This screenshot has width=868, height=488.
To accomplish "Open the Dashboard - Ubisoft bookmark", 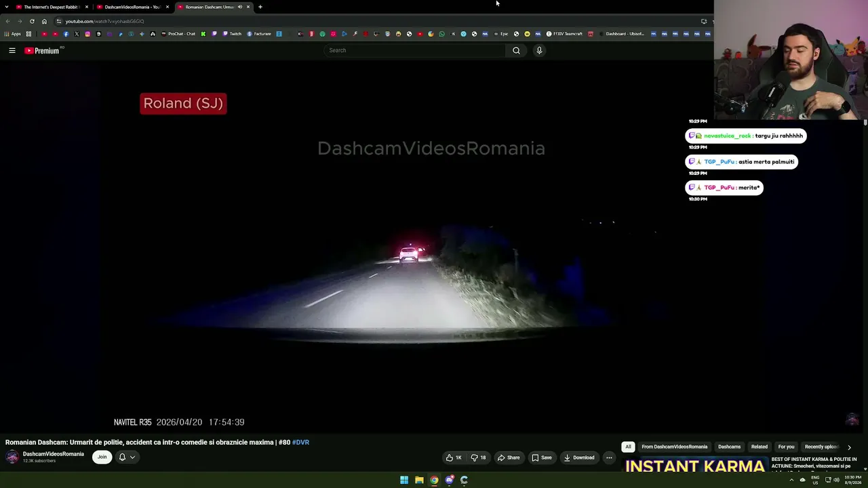I will click(622, 34).
